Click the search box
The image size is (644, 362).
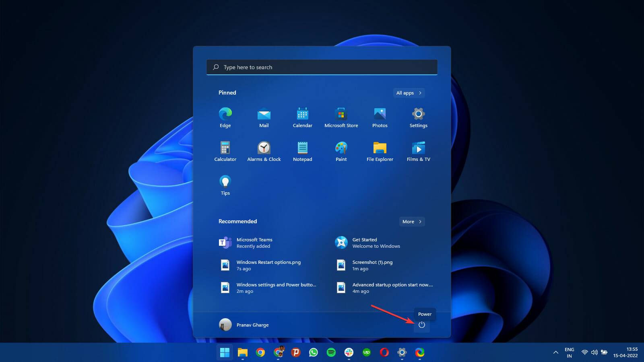coord(322,67)
